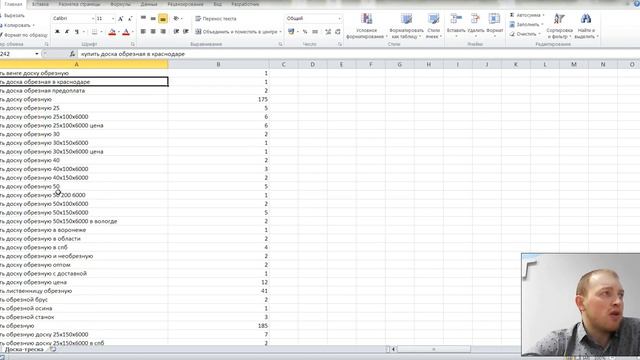Viewport: 640px width, 360px height.
Task: Click the insert function fx icon
Action: (72, 54)
